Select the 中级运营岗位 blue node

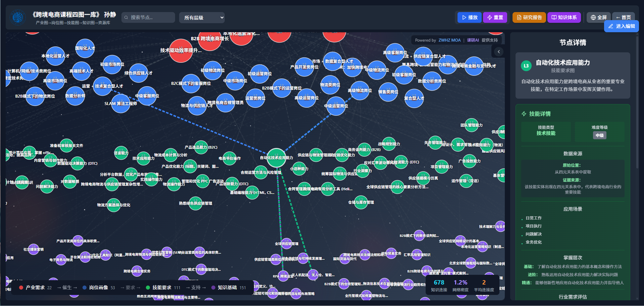coord(336,106)
